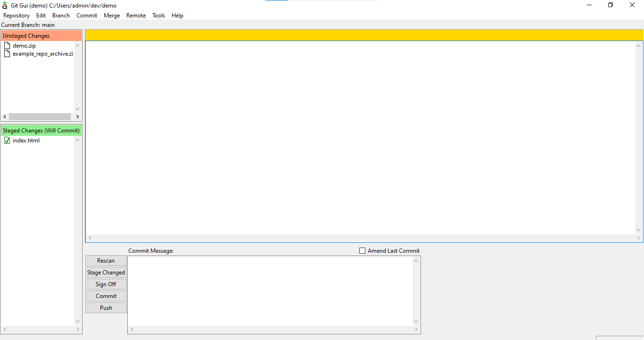Open the Branch menu

click(x=61, y=16)
